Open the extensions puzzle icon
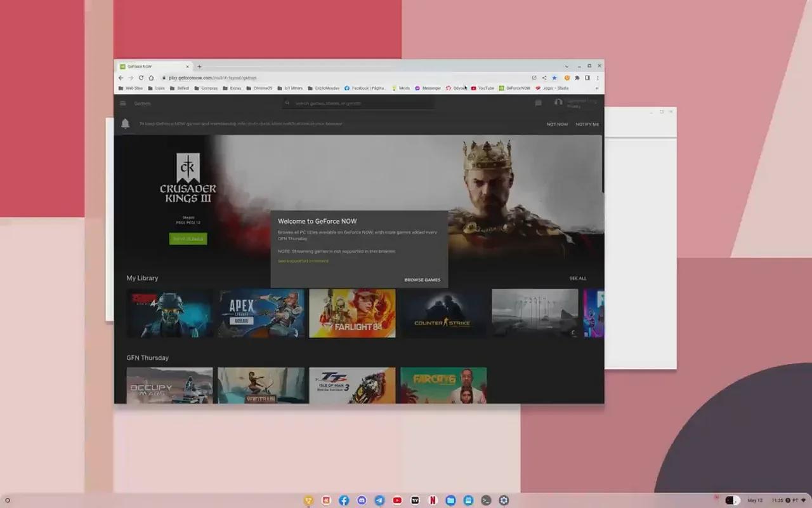The width and height of the screenshot is (812, 508). 577,78
